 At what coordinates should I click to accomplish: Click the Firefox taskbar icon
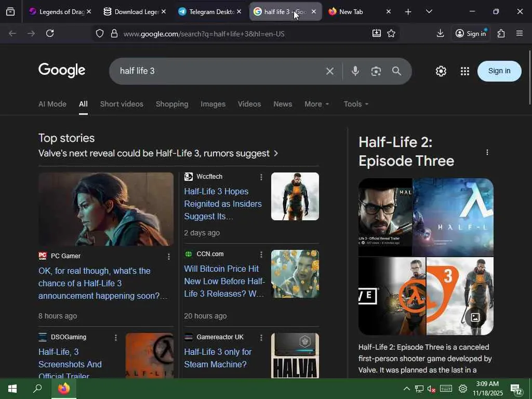point(64,389)
